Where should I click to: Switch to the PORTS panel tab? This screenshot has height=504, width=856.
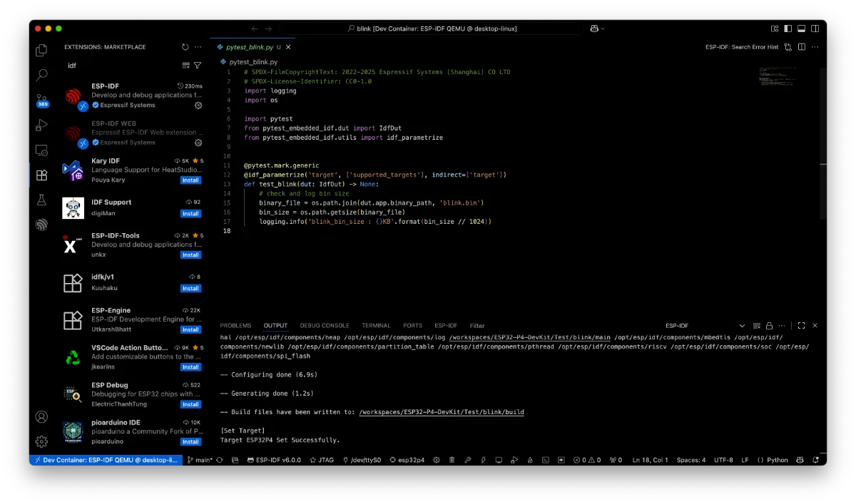(x=412, y=326)
